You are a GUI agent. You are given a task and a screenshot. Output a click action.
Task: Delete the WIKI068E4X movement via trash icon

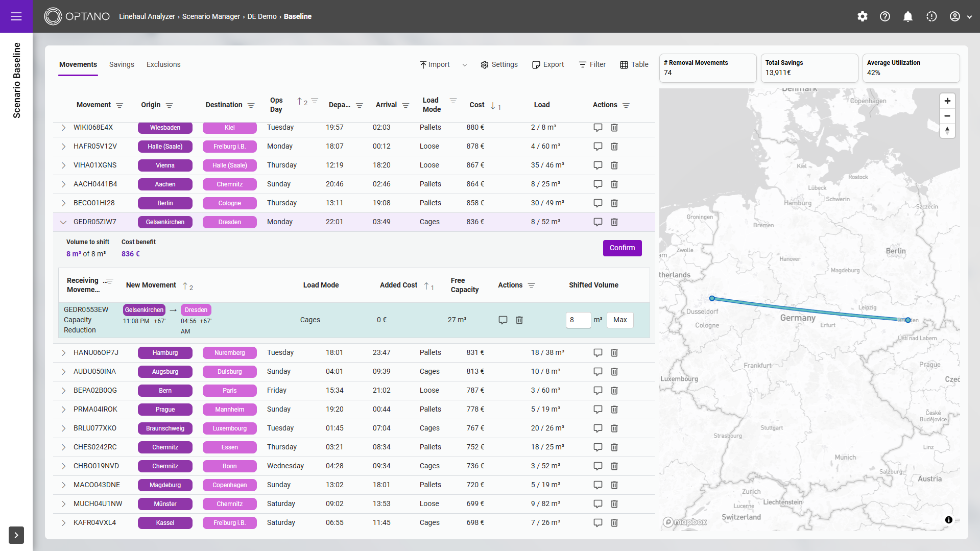[614, 128]
